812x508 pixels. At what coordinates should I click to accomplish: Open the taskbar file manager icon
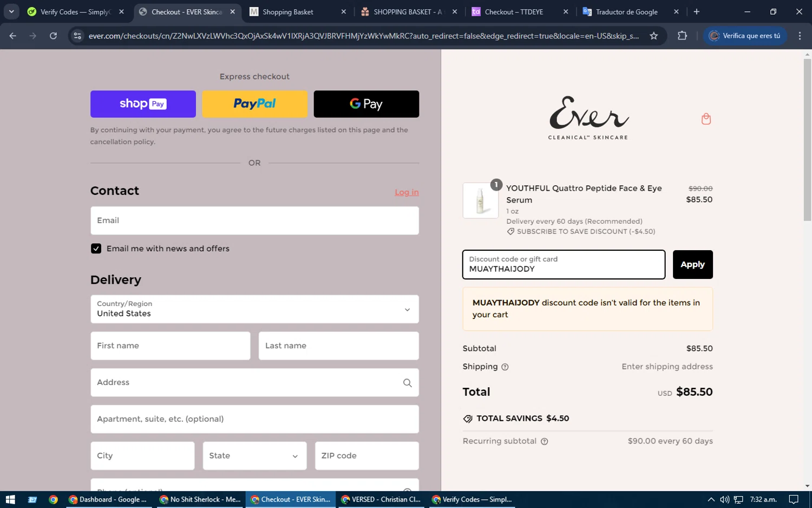coord(32,499)
